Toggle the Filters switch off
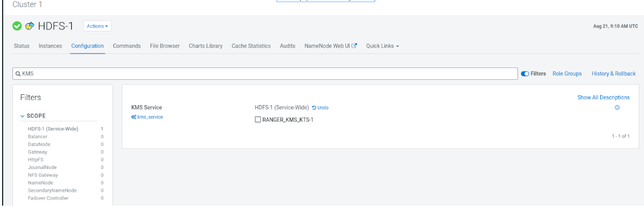Screen dimensions: 644x206 pyautogui.click(x=525, y=74)
